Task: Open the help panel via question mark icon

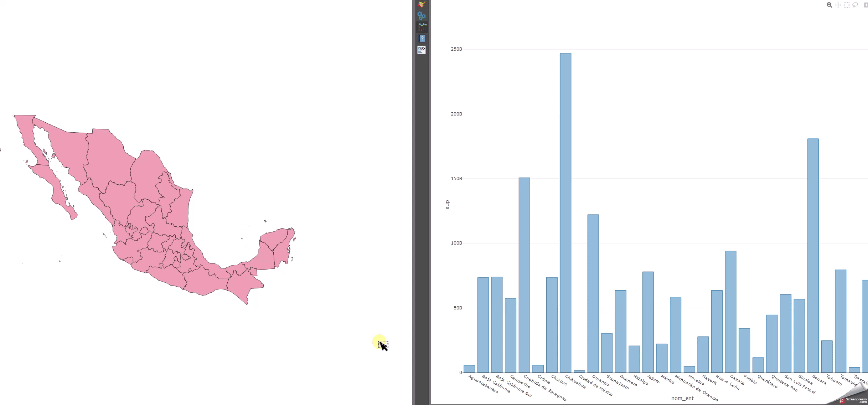Action: 422,39
